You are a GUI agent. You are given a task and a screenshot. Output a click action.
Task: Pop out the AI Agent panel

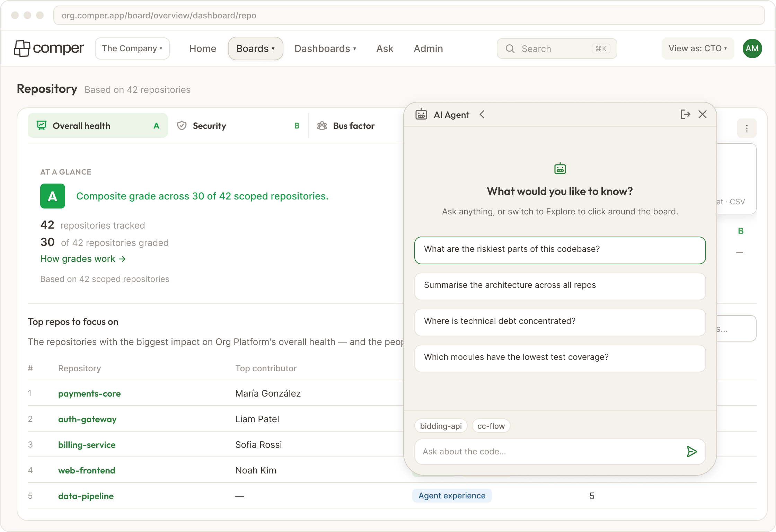click(685, 114)
